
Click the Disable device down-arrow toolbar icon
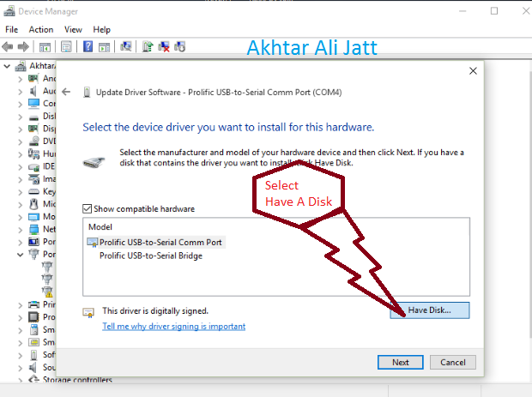coord(180,46)
